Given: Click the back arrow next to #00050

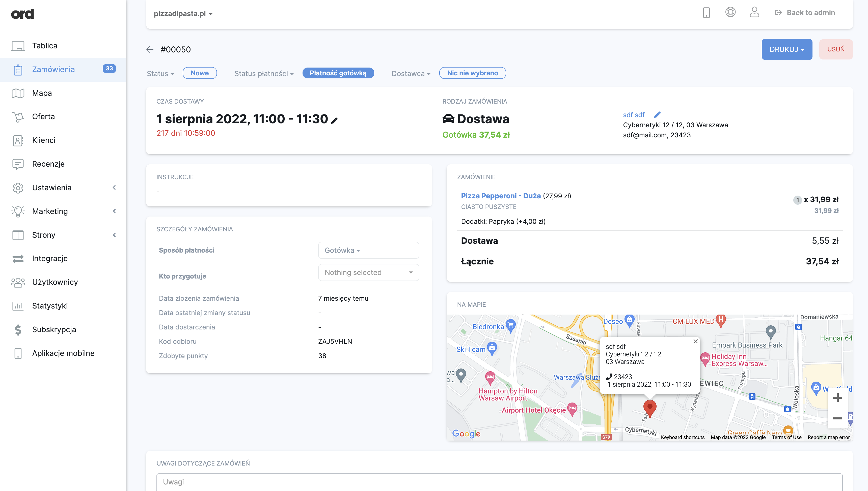Looking at the screenshot, I should tap(150, 50).
